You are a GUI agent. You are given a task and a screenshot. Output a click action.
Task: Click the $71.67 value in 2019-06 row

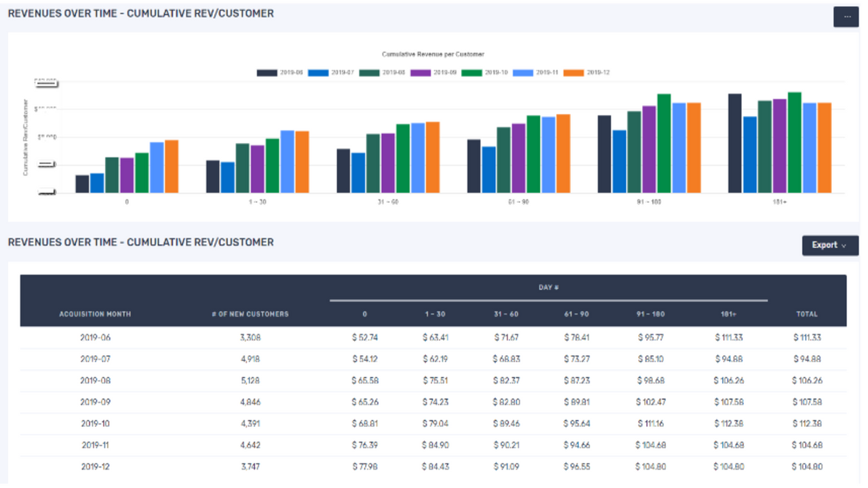coord(506,338)
